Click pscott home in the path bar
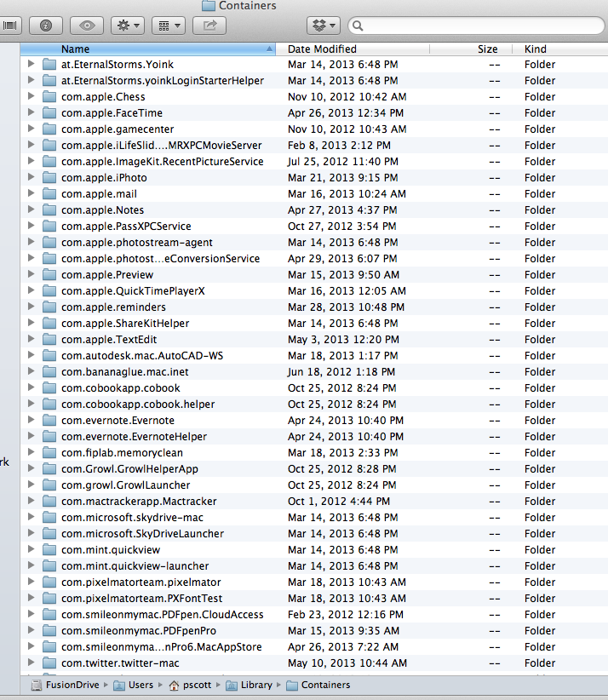The height and width of the screenshot is (700, 608). pyautogui.click(x=190, y=685)
